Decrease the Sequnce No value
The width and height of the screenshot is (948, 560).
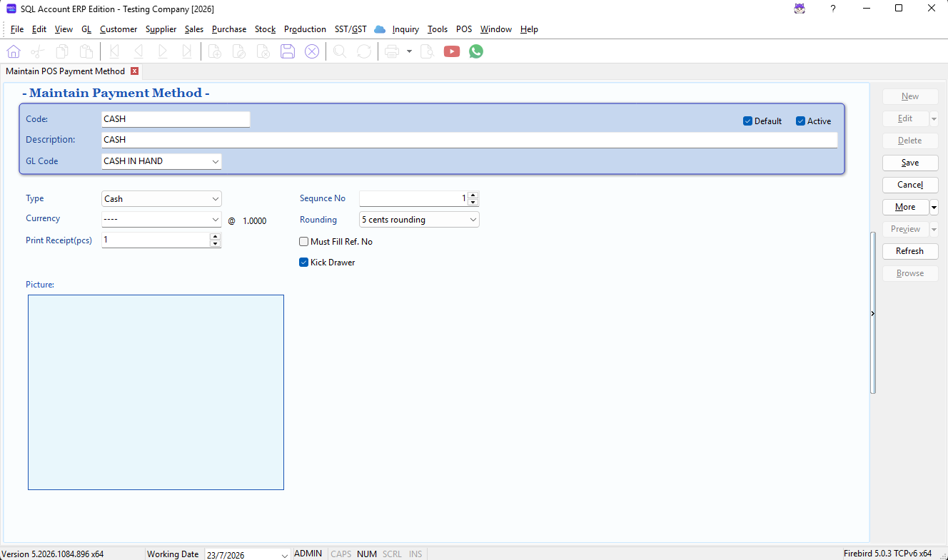coord(473,203)
